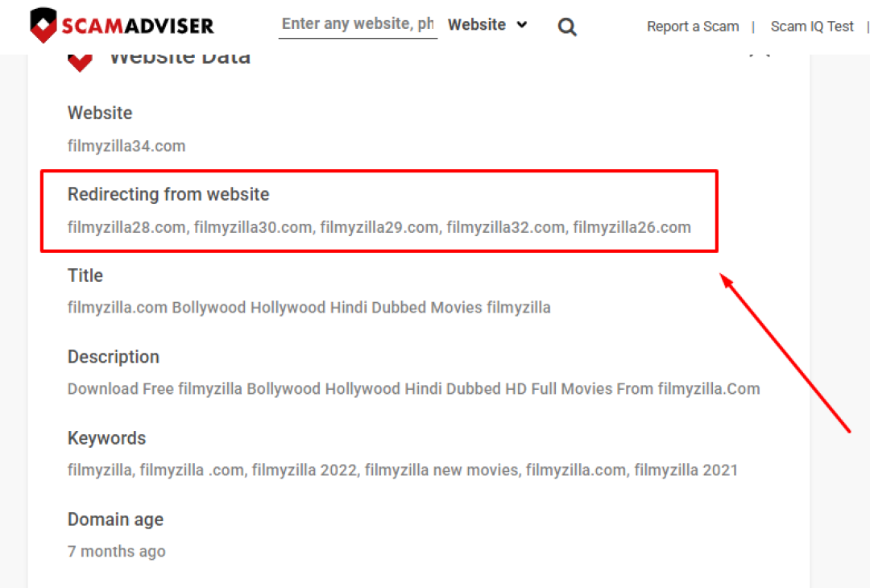Click the 'Title' label
This screenshot has height=588, width=870.
[x=85, y=275]
